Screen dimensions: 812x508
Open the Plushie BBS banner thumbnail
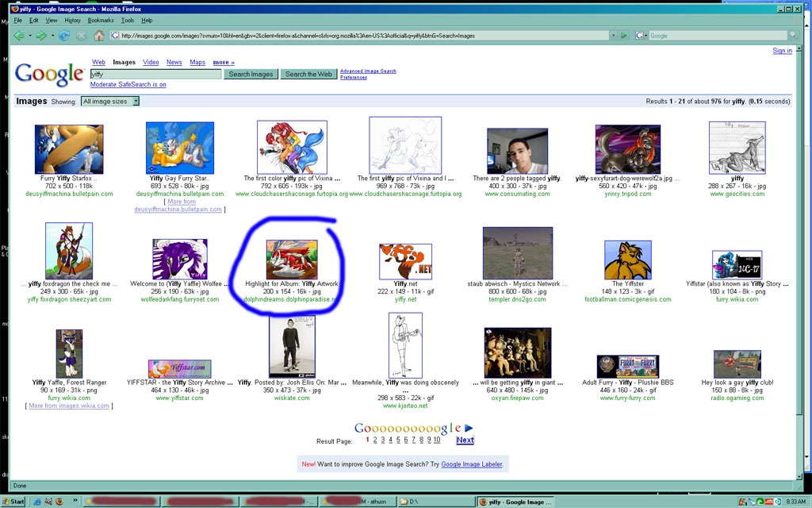628,367
